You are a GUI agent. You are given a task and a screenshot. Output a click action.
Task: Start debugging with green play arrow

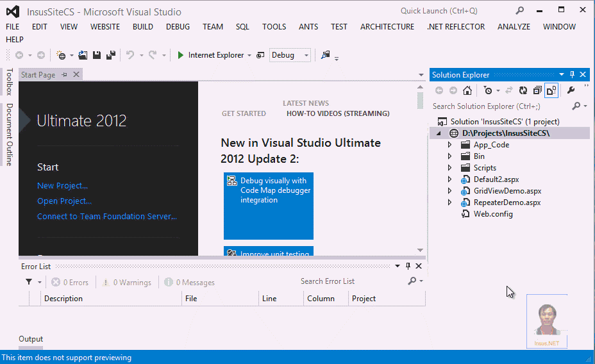(181, 55)
